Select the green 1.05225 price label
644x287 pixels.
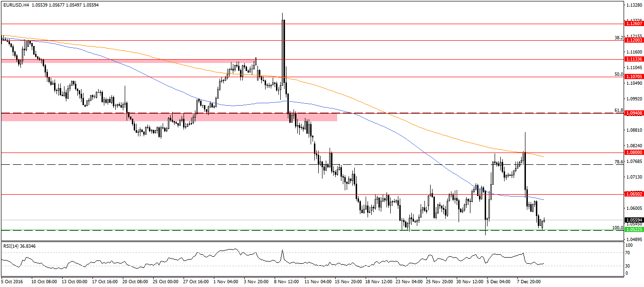(634, 229)
